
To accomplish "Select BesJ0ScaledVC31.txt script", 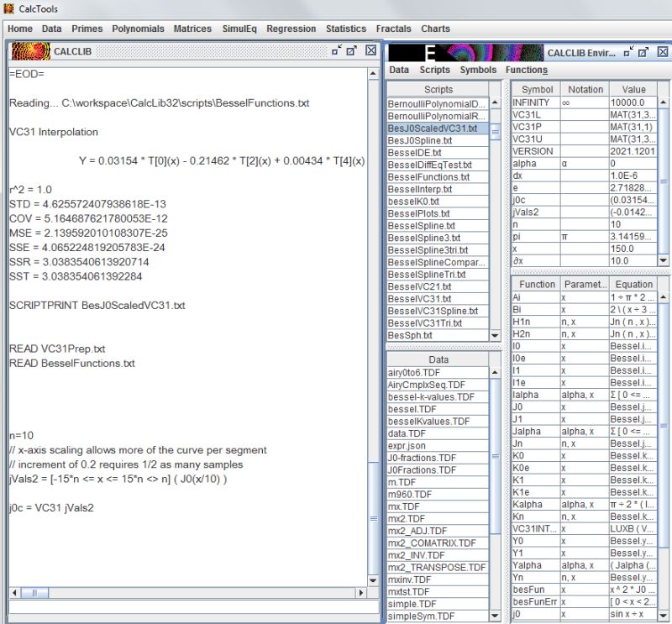I will click(x=438, y=128).
